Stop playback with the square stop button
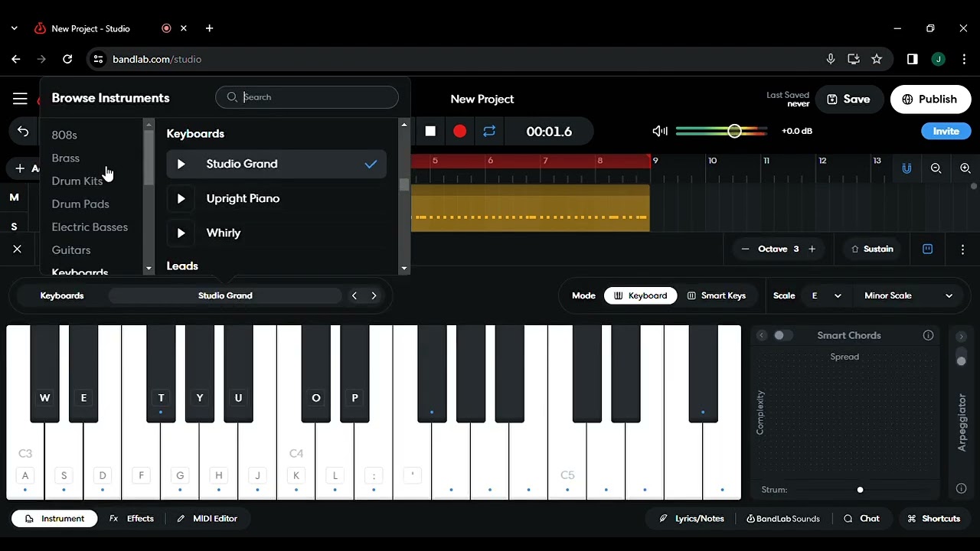 point(430,132)
